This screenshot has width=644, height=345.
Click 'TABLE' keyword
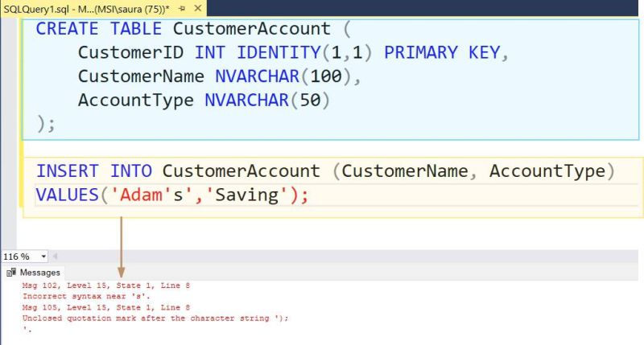[x=135, y=29]
